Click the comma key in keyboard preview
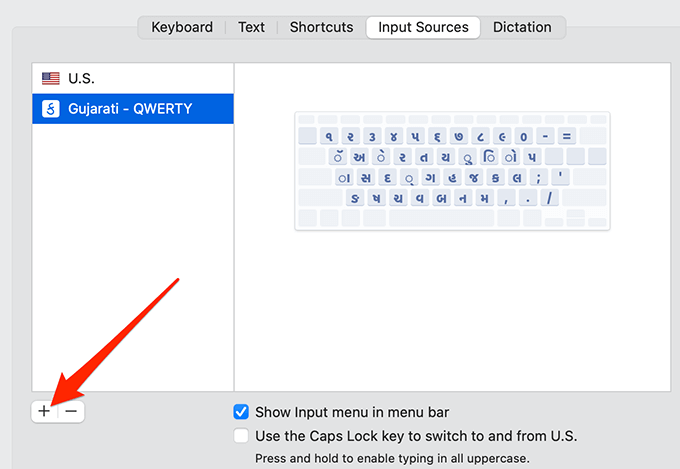 (x=506, y=198)
